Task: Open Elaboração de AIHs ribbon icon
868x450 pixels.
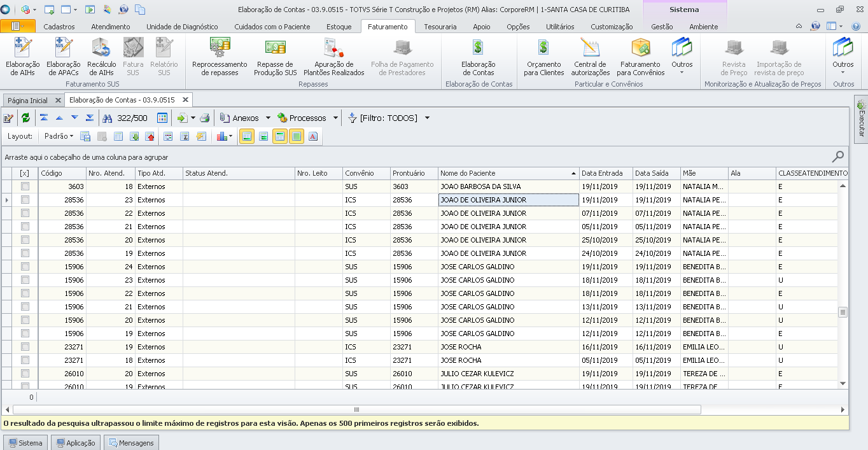Action: tap(22, 56)
